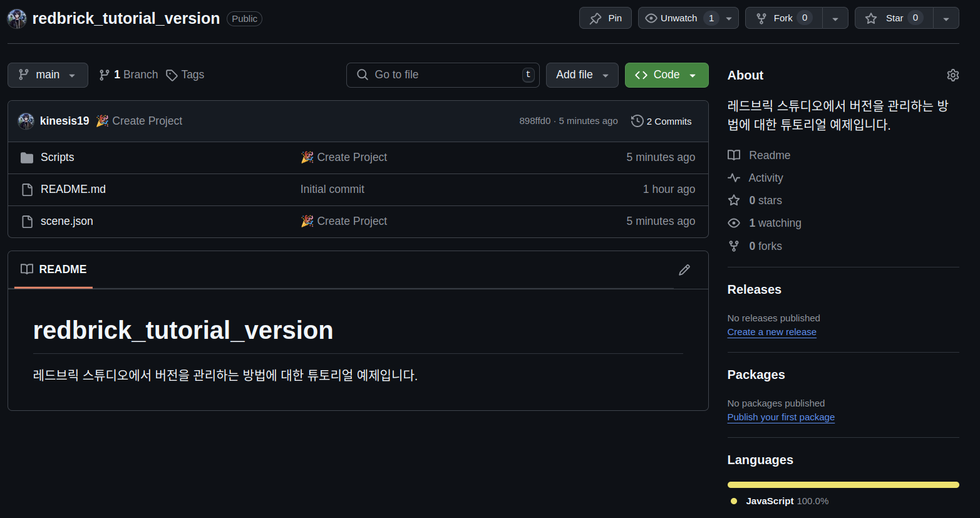Open the Scripts folder
The image size is (980, 518).
[57, 157]
